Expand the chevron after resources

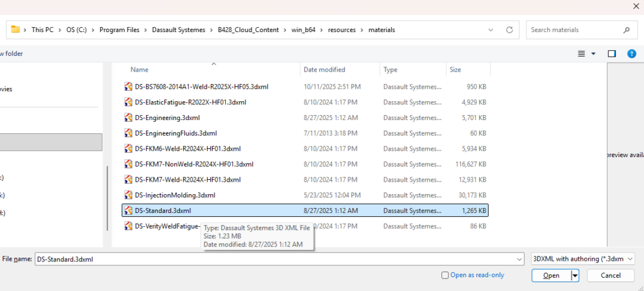pos(362,30)
